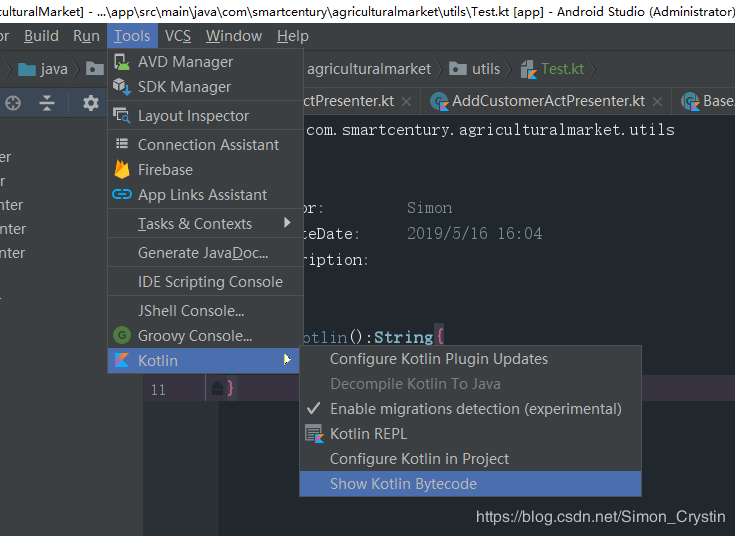Viewport: 735px width, 536px height.
Task: Expand the Tasks & Contexts submenu
Action: tap(205, 224)
